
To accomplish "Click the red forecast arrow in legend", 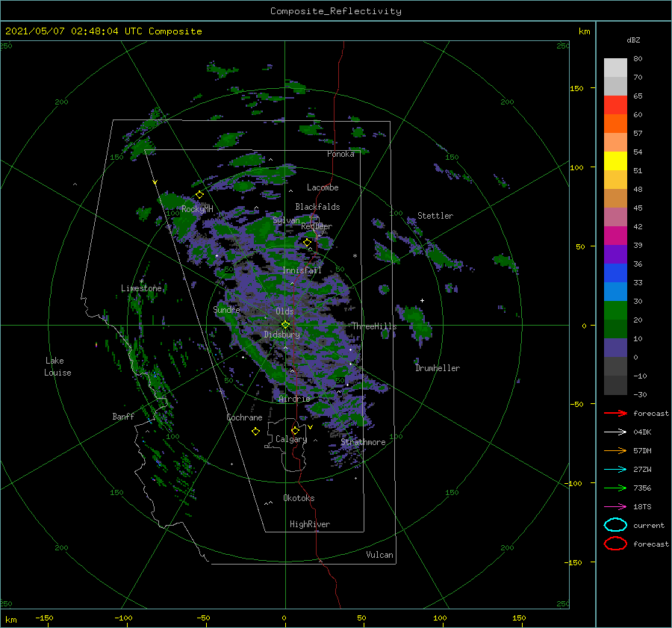I will point(615,413).
